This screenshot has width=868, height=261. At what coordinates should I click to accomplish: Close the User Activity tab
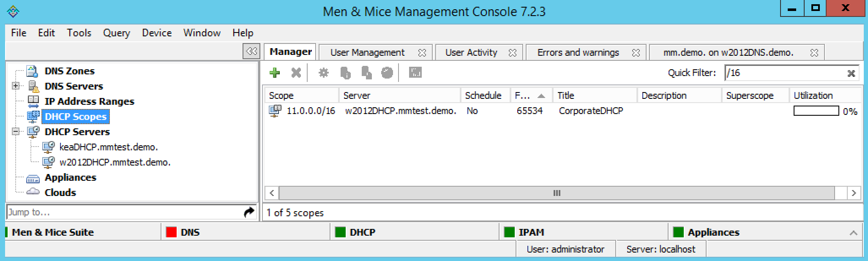513,53
